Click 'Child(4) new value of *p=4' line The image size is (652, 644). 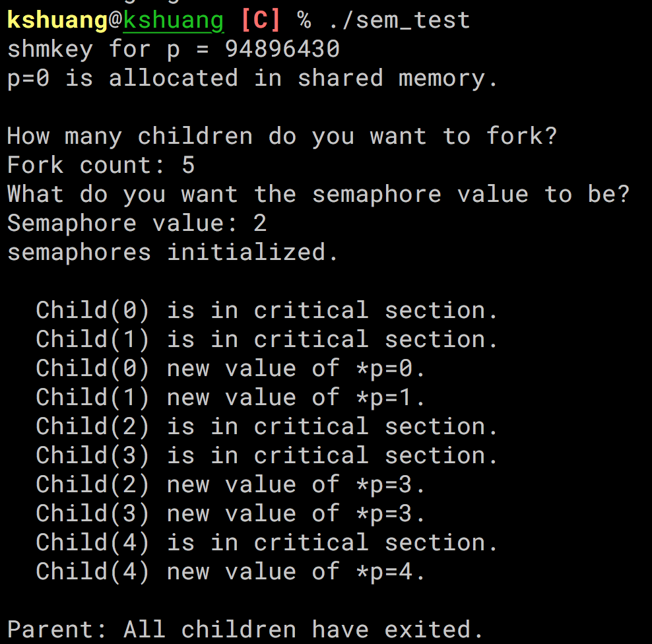pos(231,572)
